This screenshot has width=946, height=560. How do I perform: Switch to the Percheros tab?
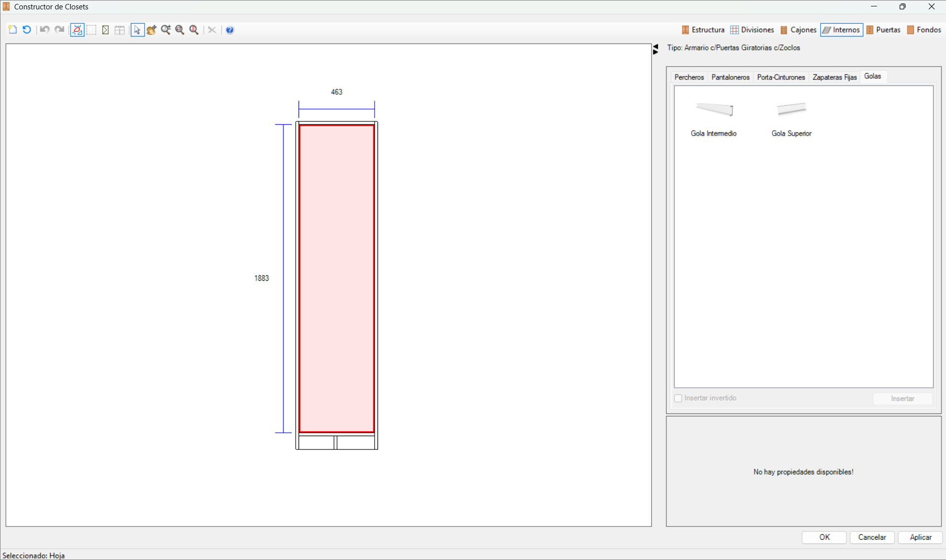[689, 77]
